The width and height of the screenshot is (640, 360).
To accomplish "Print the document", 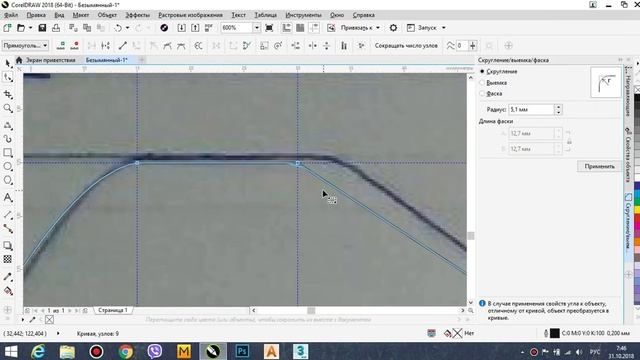I will (56, 28).
